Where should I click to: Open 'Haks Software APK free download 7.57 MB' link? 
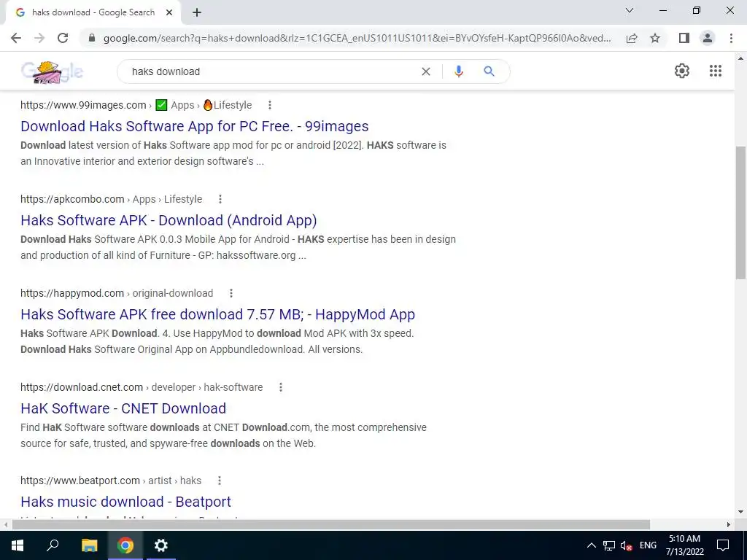pos(217,314)
